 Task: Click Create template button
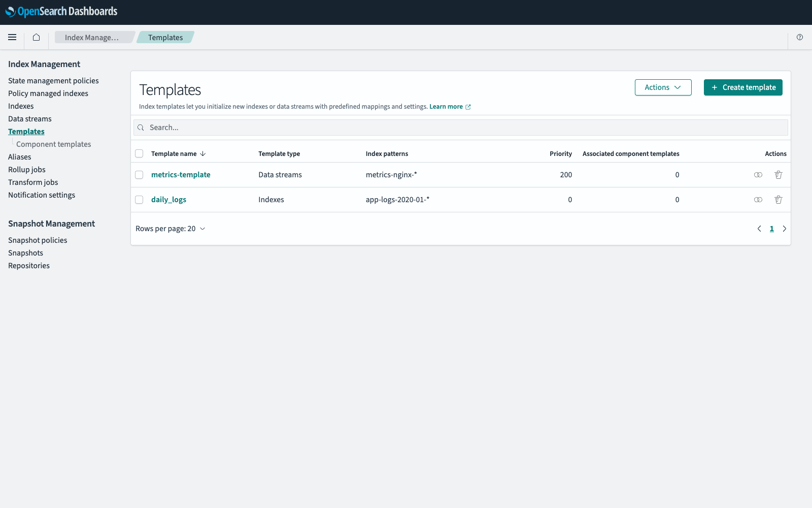(743, 87)
